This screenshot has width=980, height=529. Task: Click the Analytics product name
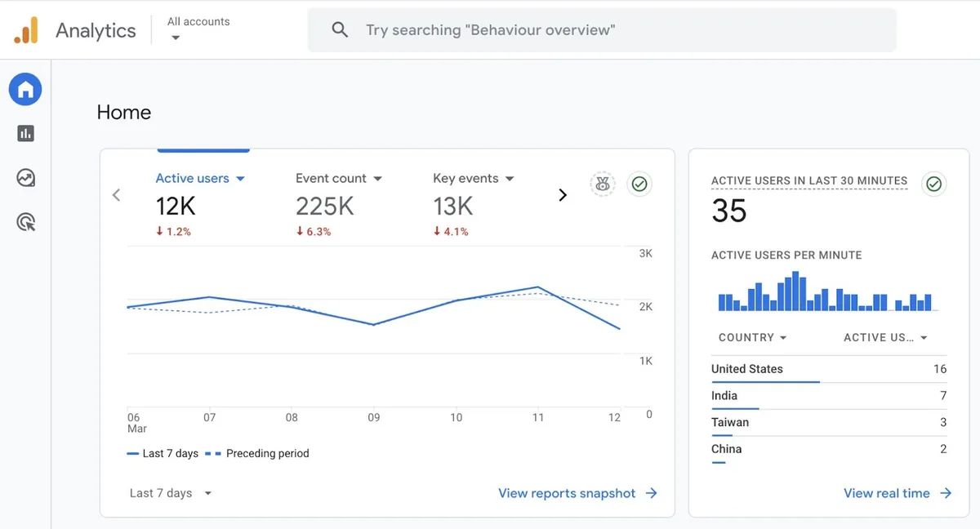click(96, 30)
